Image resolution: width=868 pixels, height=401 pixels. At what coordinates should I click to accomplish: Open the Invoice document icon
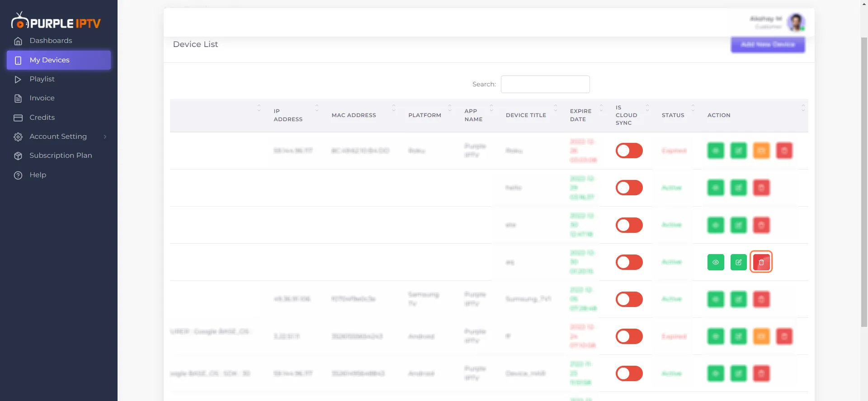point(18,99)
